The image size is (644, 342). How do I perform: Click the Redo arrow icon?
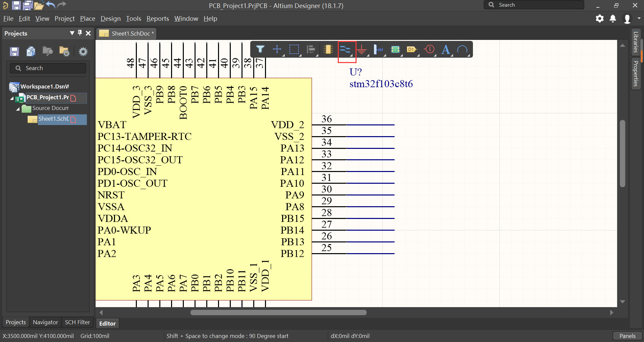coord(61,5)
